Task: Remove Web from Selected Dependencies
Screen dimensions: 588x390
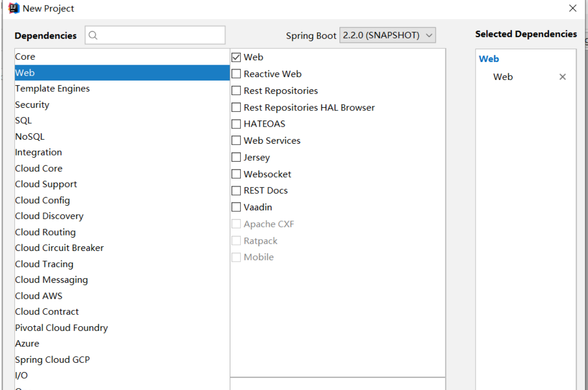Action: click(x=562, y=77)
